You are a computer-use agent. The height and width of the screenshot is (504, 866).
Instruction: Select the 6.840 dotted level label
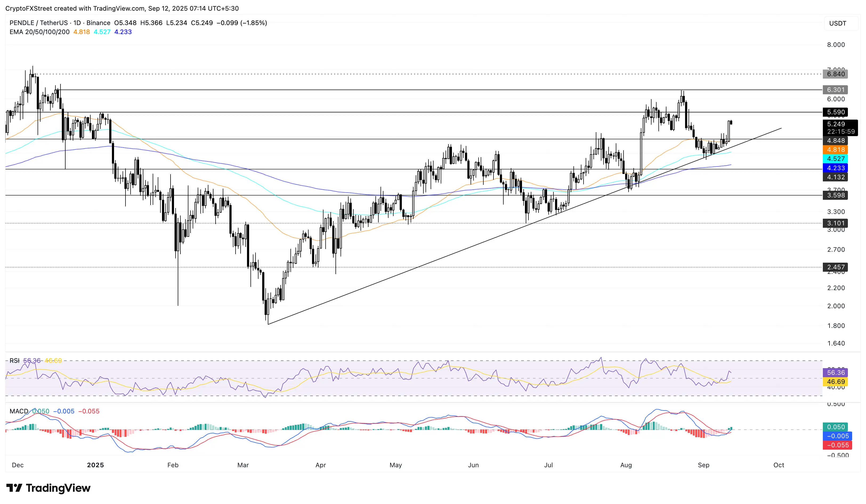(x=835, y=74)
